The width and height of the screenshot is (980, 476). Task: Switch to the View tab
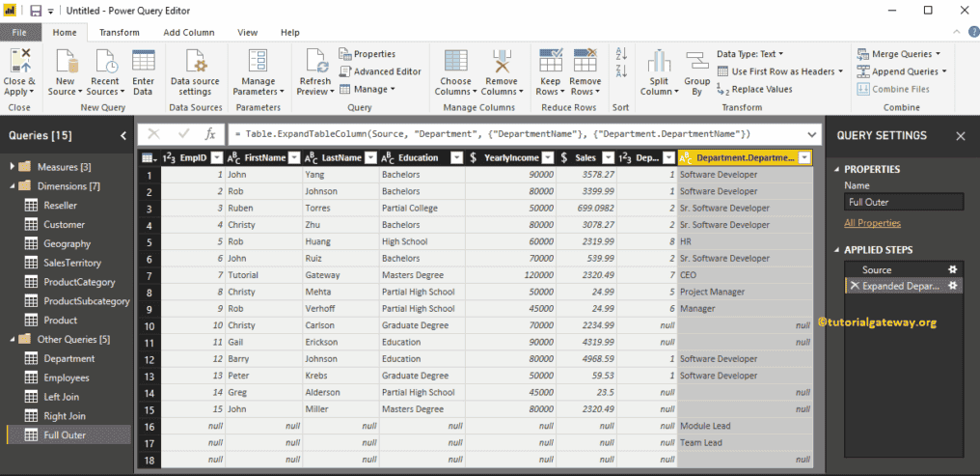tap(248, 33)
